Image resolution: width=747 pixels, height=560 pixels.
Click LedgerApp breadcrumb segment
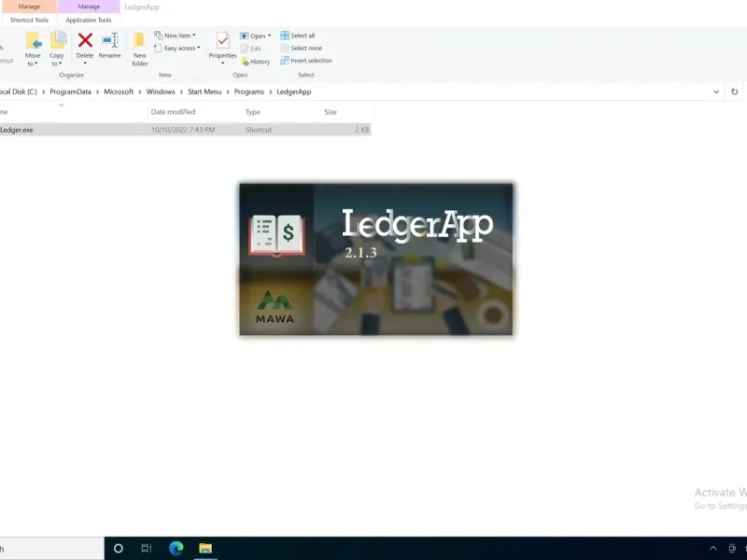(x=294, y=91)
